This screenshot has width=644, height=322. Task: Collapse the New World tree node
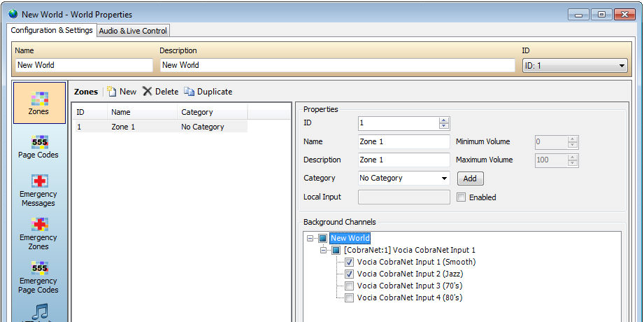tap(310, 238)
